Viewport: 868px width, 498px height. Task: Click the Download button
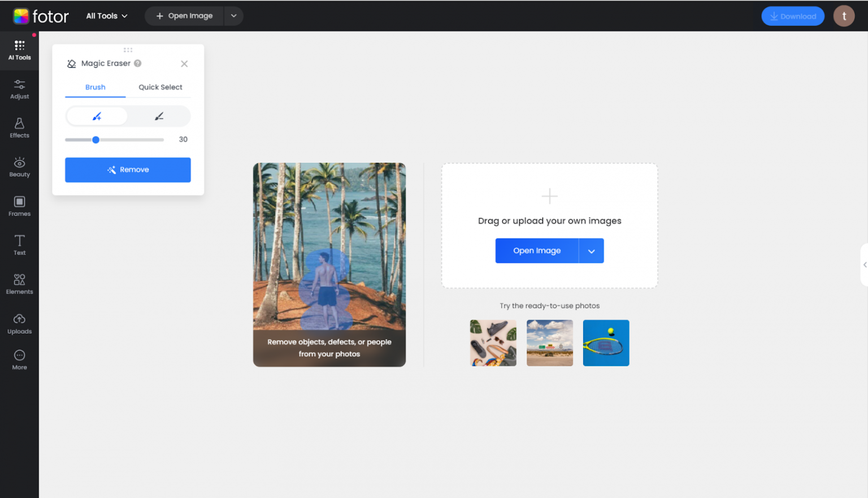(x=792, y=16)
